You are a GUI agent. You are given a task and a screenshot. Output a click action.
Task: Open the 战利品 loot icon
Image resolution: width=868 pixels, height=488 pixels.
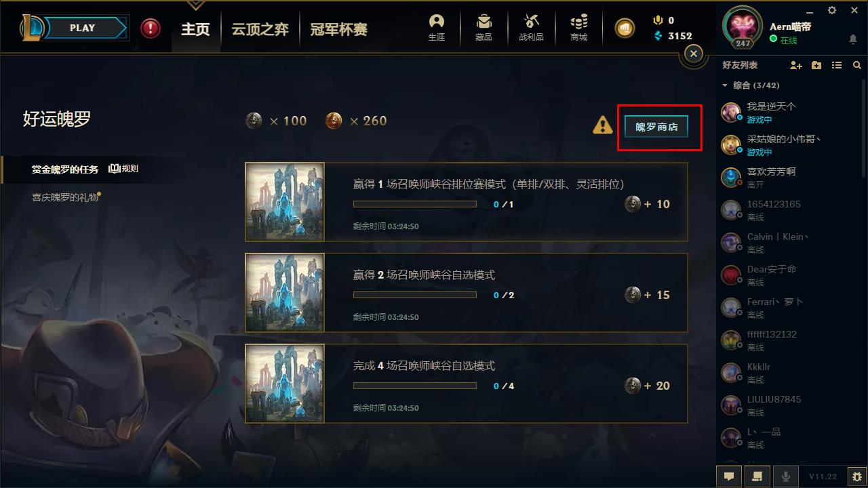[x=531, y=28]
